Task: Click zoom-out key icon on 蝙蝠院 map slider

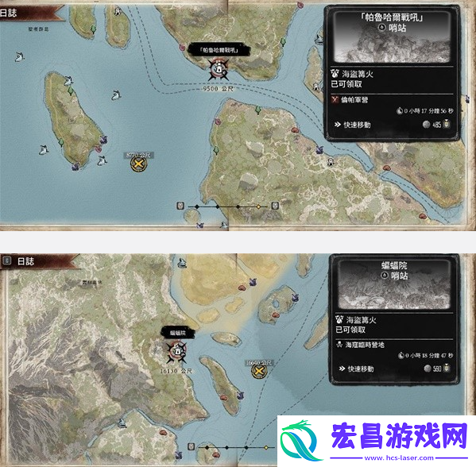Action: tap(191, 446)
